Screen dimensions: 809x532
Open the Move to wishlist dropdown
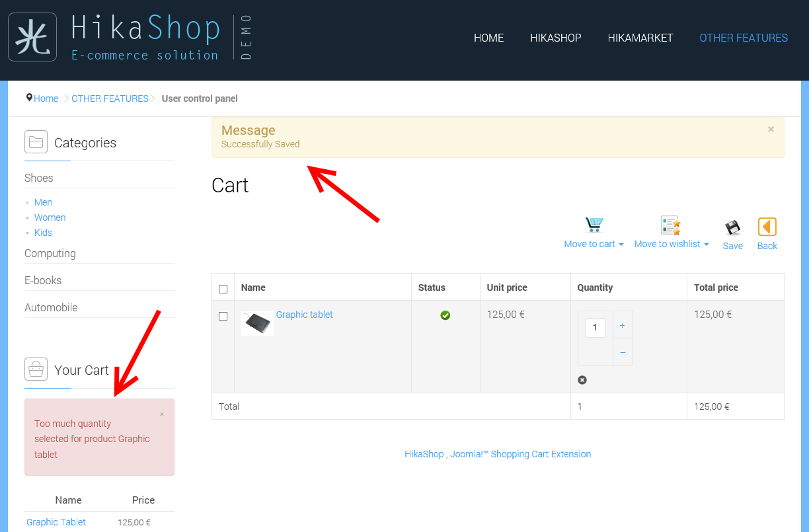point(672,244)
